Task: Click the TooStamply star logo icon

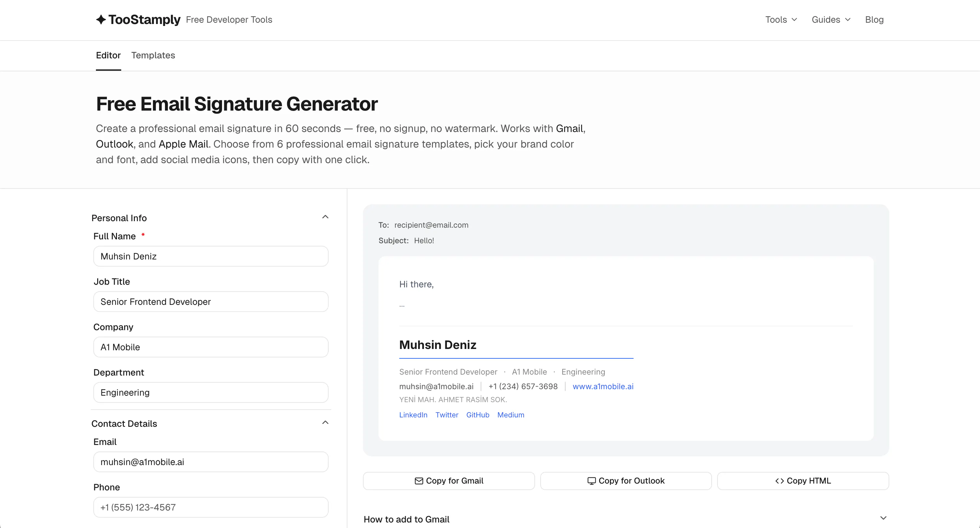Action: click(x=101, y=19)
